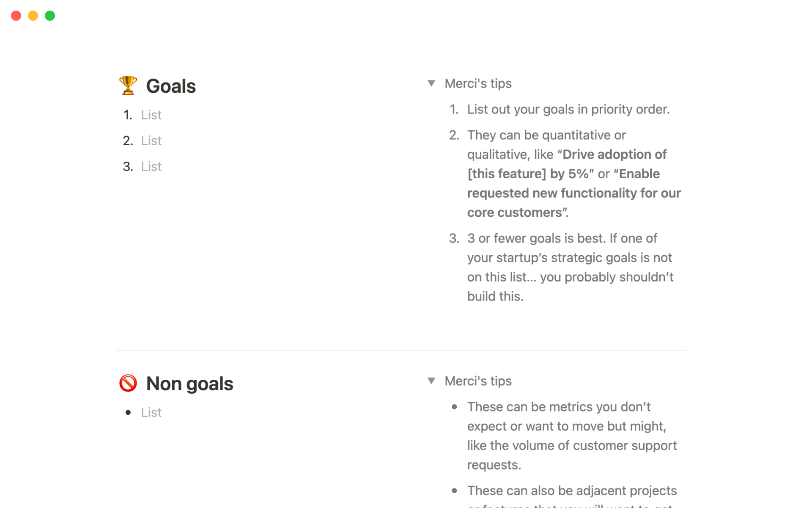Click the List bullet placeholder under Non goals
This screenshot has width=812, height=508.
click(x=151, y=412)
